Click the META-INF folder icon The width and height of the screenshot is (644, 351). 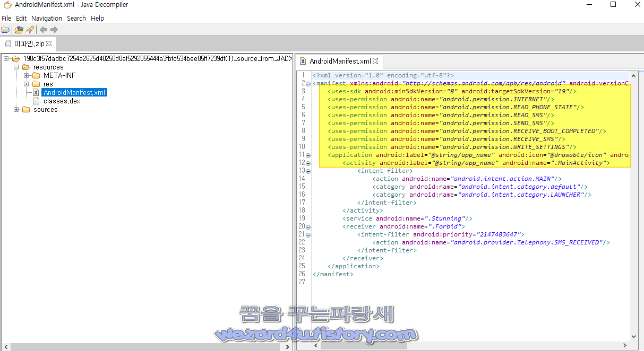tap(36, 75)
